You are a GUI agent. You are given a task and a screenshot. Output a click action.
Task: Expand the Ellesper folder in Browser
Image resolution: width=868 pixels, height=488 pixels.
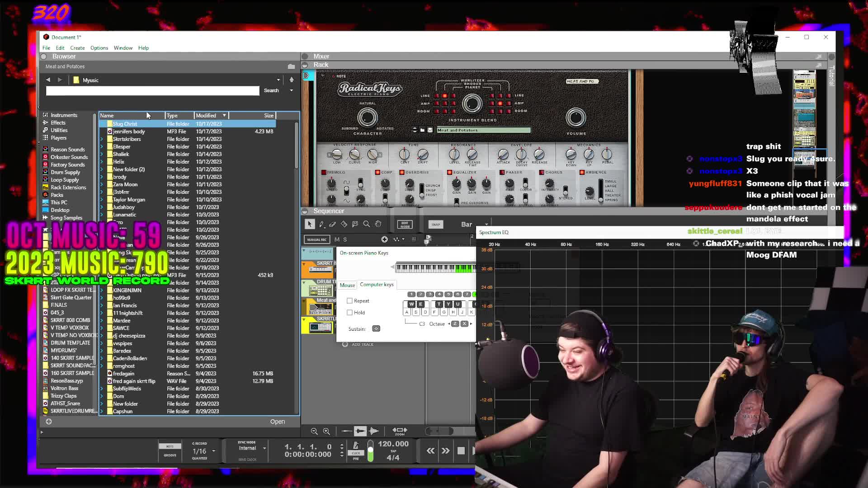pyautogui.click(x=102, y=147)
